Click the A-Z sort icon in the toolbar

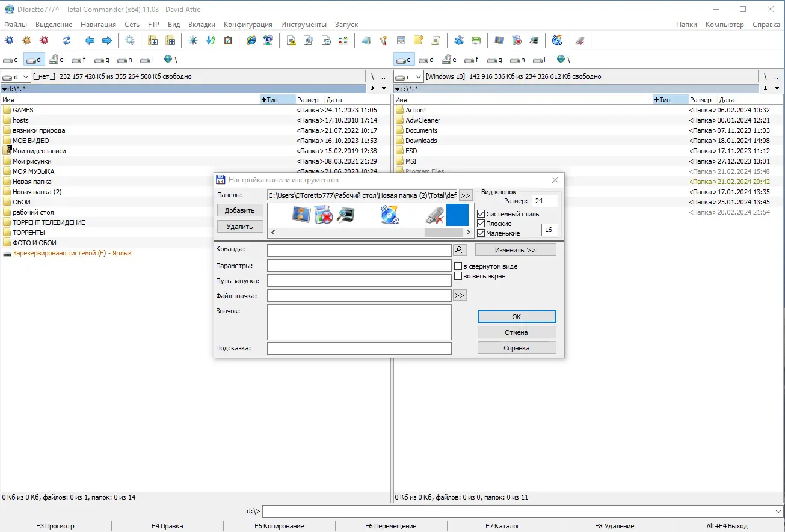point(211,40)
